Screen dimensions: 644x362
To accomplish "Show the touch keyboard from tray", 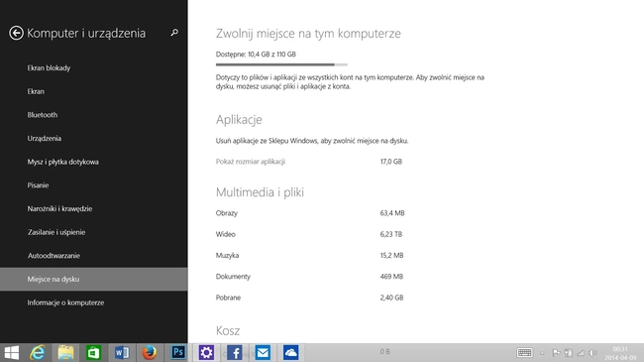I will click(x=524, y=352).
